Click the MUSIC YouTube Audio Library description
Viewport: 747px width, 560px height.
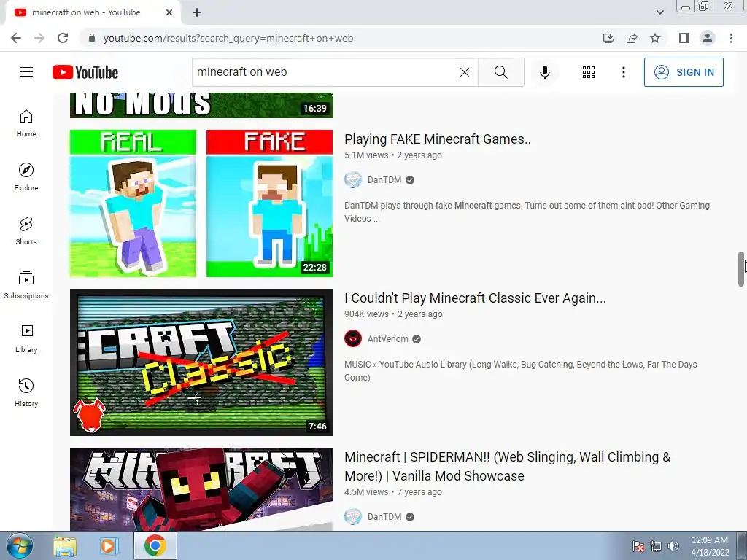click(x=521, y=371)
